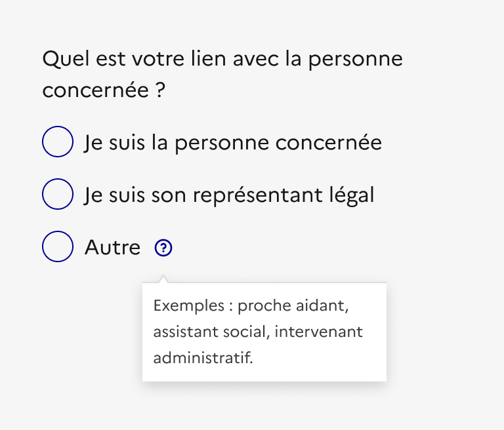504x430 pixels.
Task: Select the 'Je suis la personne concernée' radio button
Action: pyautogui.click(x=58, y=142)
